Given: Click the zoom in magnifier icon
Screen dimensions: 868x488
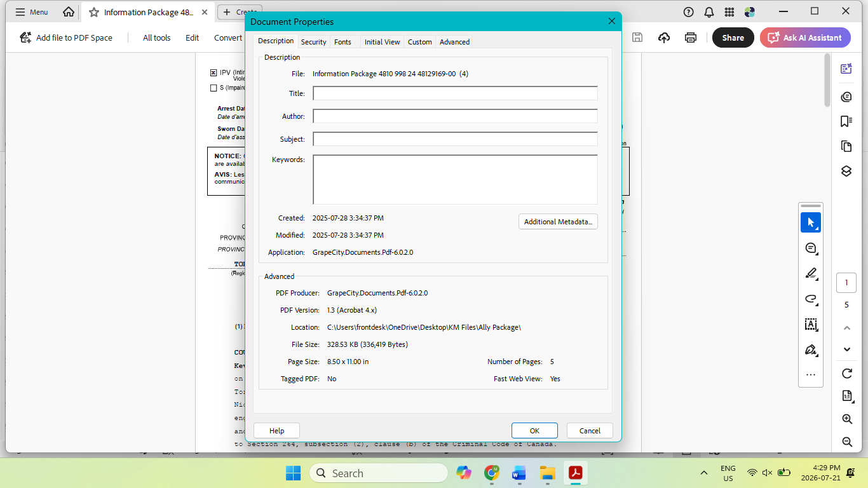Looking at the screenshot, I should [x=846, y=419].
